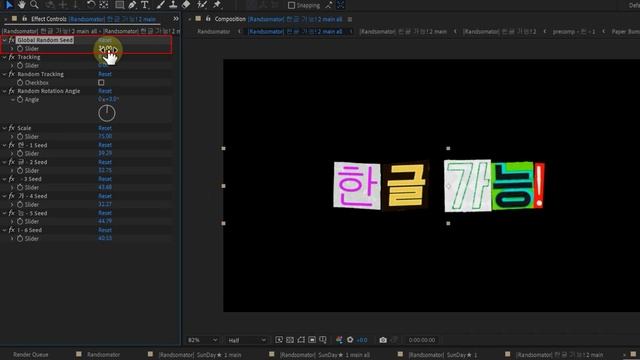Click the selected layer's anchor point marker
The width and height of the screenshot is (640, 360).
[449, 186]
